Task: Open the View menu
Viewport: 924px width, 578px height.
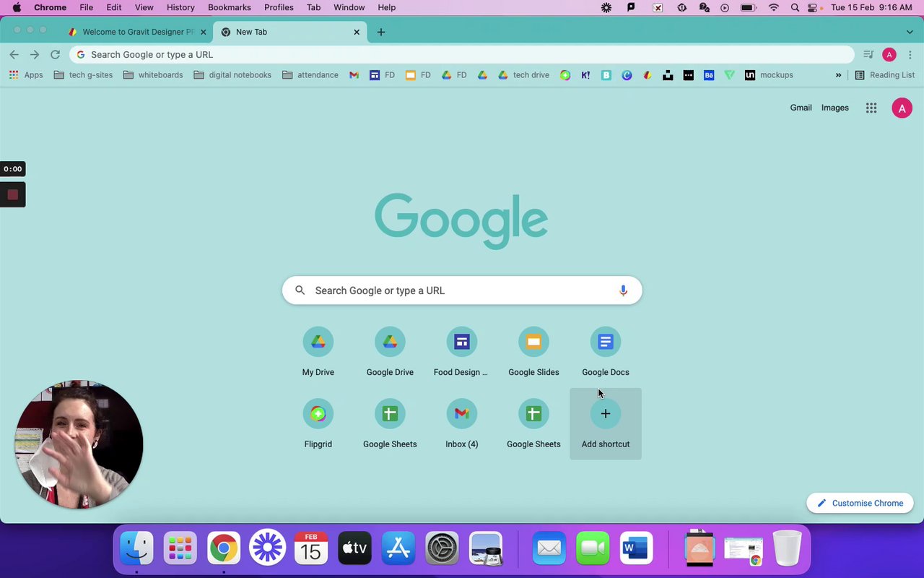Action: (x=144, y=7)
